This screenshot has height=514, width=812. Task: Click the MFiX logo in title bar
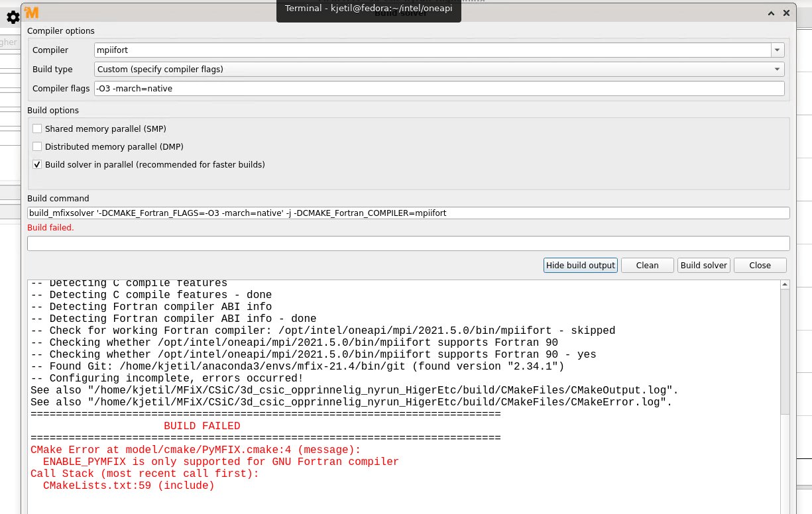(x=32, y=13)
